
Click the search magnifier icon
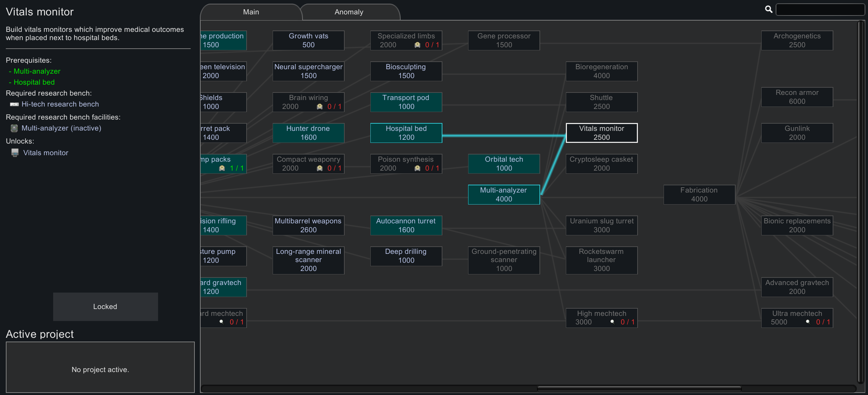pyautogui.click(x=769, y=9)
